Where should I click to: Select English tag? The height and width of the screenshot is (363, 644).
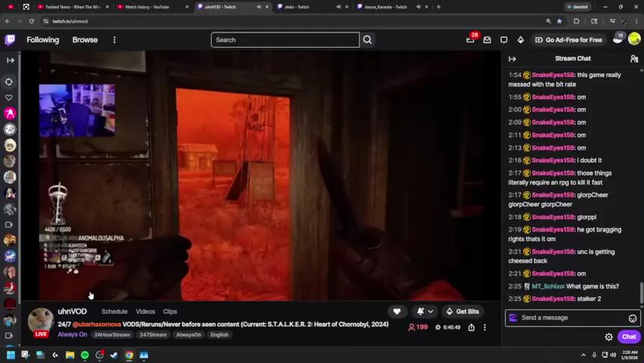[x=219, y=335]
